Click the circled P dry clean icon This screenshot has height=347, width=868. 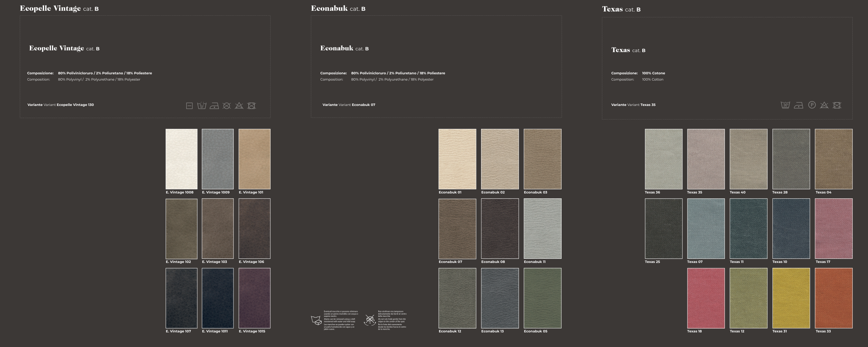click(812, 105)
